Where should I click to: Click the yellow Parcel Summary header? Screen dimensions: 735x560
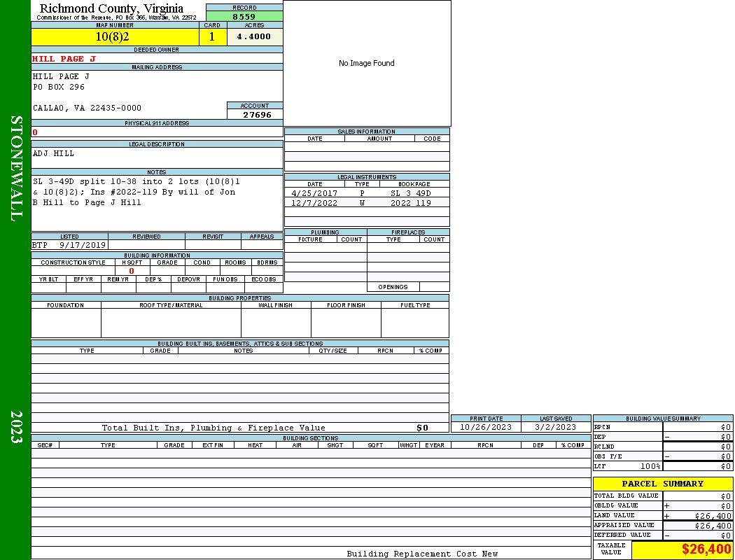point(662,484)
